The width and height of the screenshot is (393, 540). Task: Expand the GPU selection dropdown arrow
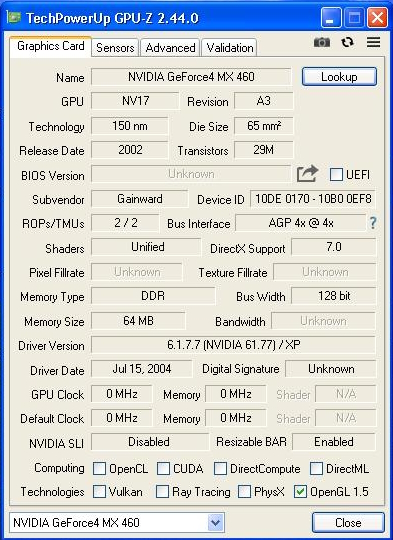(216, 522)
